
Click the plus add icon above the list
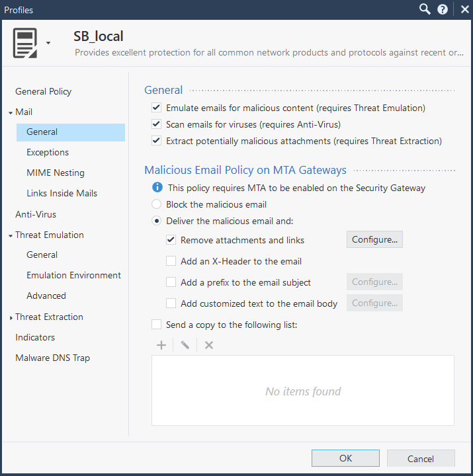161,345
